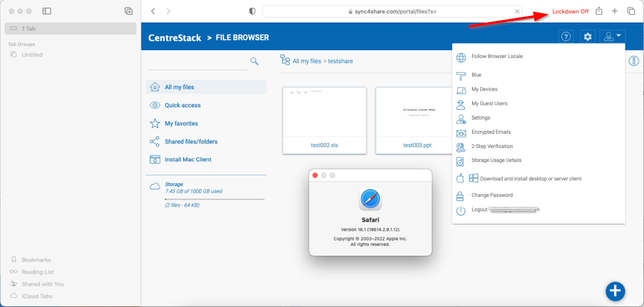The height and width of the screenshot is (307, 644).
Task: Click the share icon for Shared files/folders
Action: pyautogui.click(x=154, y=141)
